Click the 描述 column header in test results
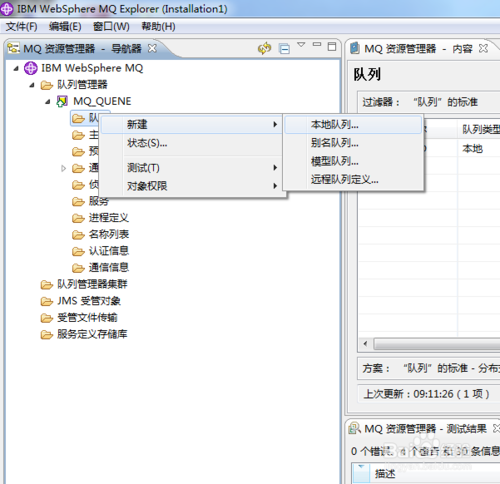Screen dimensions: 500x484 click(x=385, y=474)
